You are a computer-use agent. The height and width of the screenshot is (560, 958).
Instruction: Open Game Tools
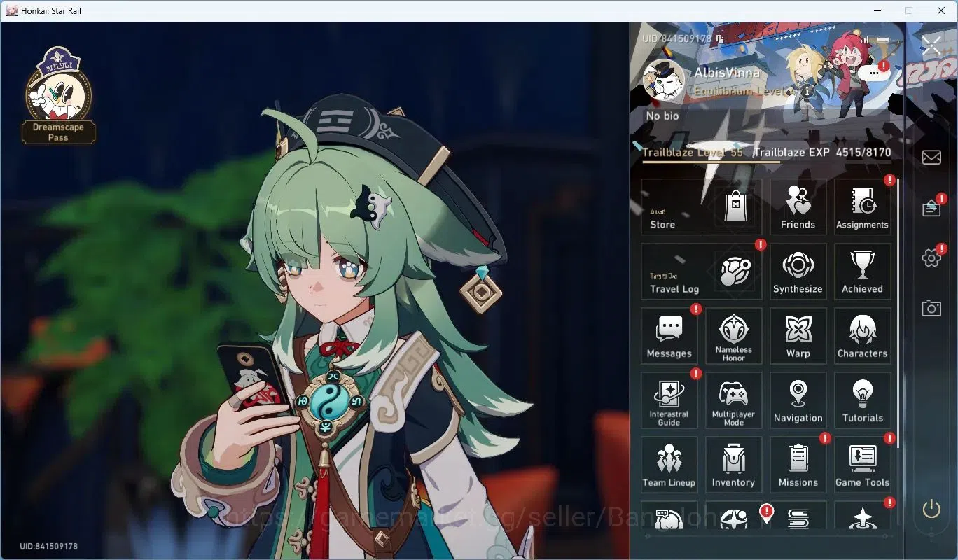click(x=862, y=465)
